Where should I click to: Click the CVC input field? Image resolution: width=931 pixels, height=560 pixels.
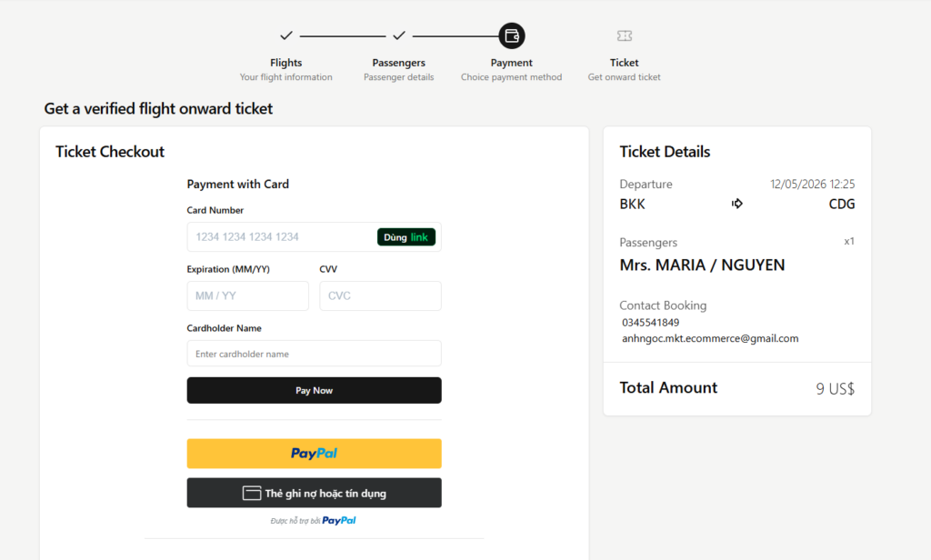pyautogui.click(x=380, y=295)
